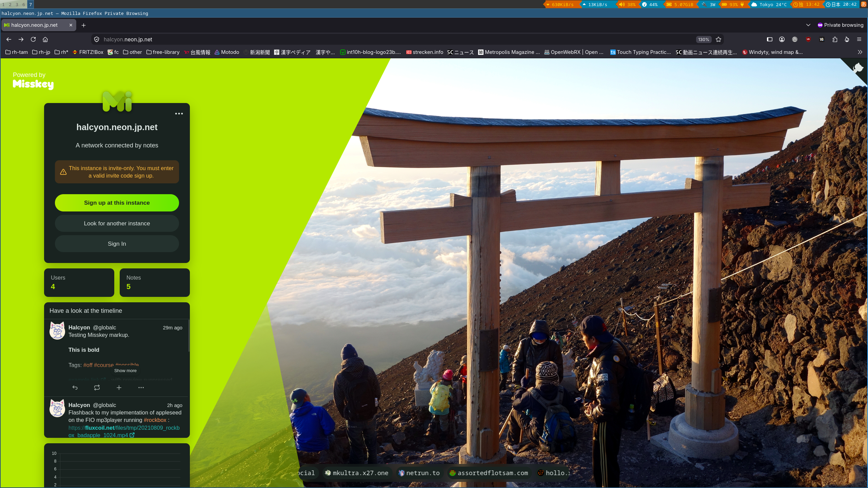Click Look for another instance
This screenshot has height=488, width=868.
[117, 223]
